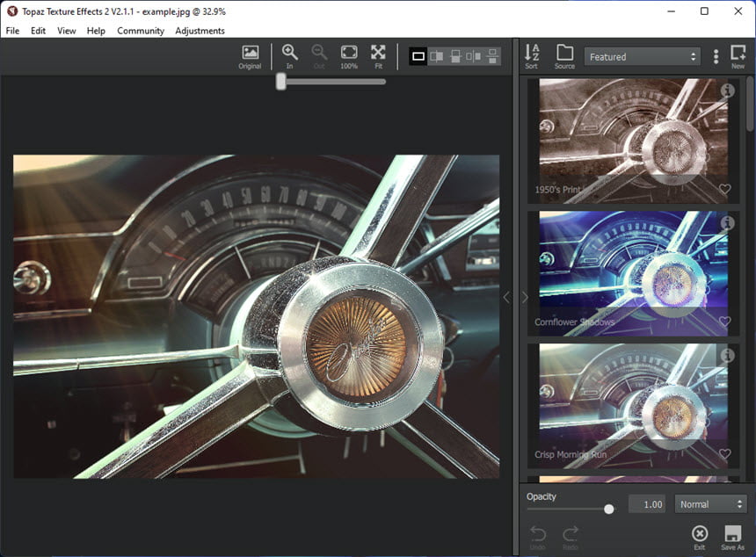Favorite the 1950's Print preset
This screenshot has width=756, height=557.
724,189
